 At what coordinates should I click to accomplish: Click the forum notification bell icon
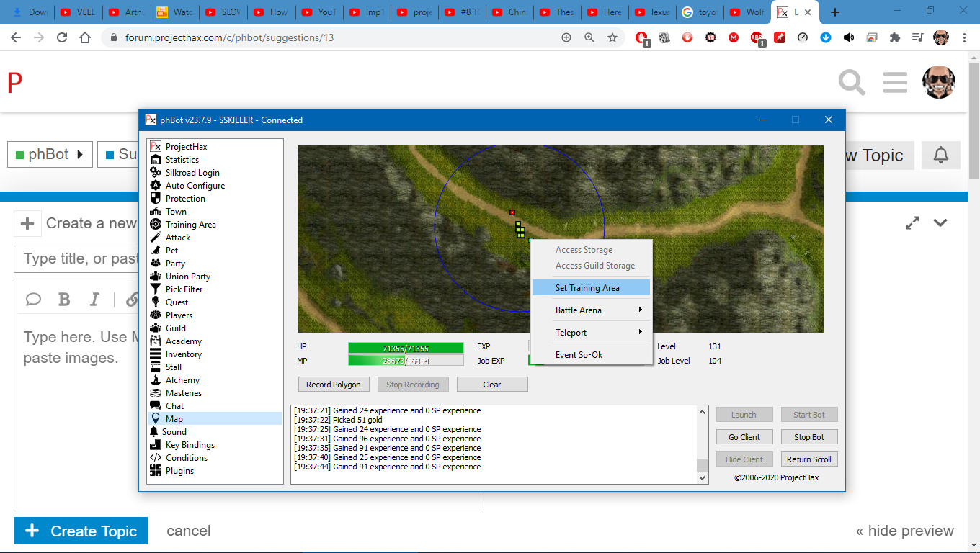tap(940, 156)
